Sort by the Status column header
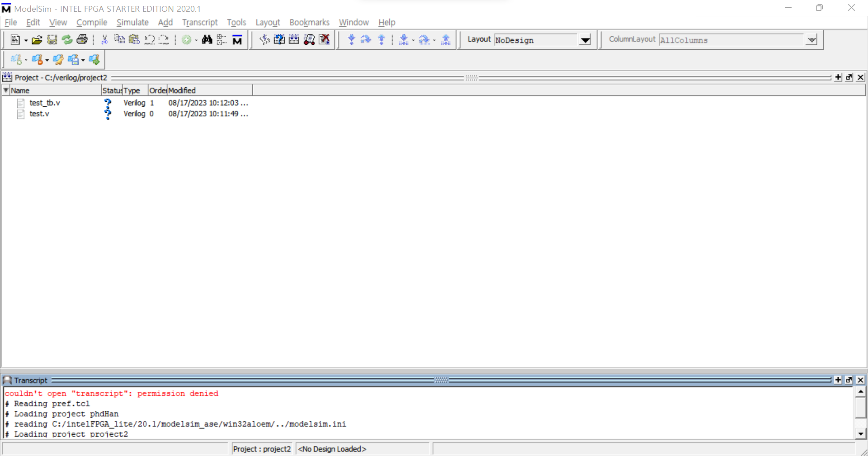The height and width of the screenshot is (456, 868). [112, 90]
